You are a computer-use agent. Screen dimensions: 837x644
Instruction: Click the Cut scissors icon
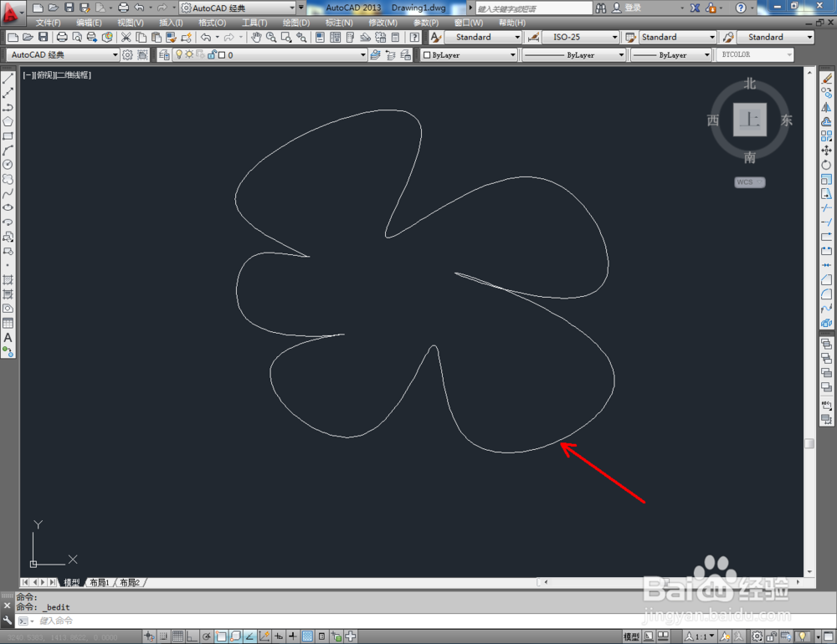126,37
